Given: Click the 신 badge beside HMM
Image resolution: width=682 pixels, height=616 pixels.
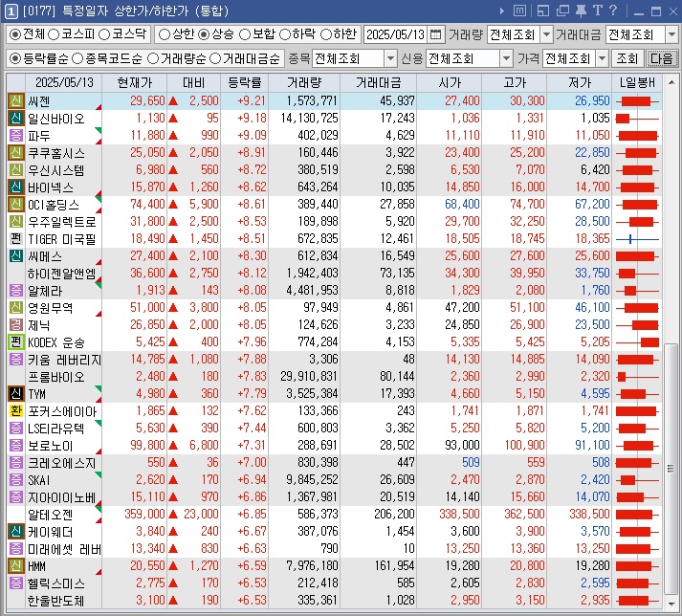Looking at the screenshot, I should tap(15, 566).
